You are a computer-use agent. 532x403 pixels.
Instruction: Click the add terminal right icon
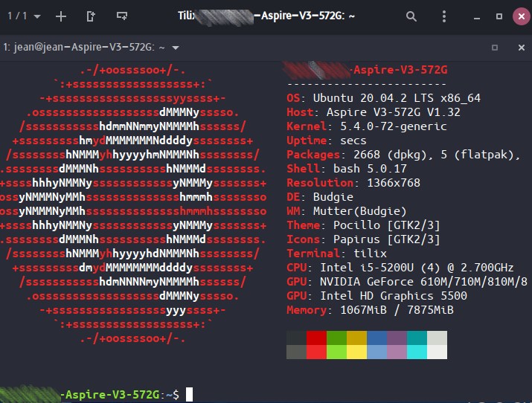(91, 16)
